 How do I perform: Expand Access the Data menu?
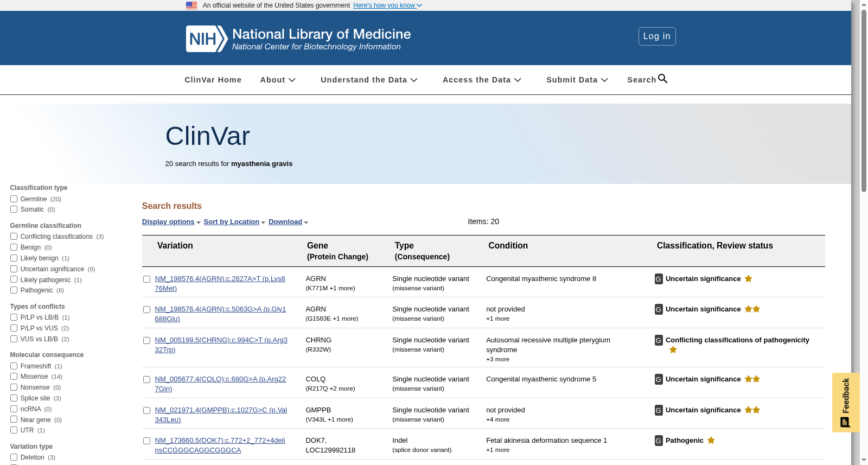pos(482,80)
